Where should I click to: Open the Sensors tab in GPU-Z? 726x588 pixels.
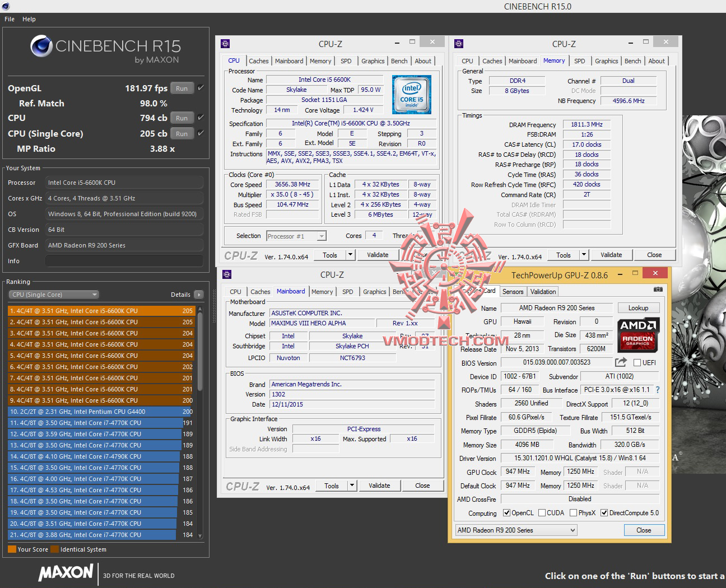(513, 292)
